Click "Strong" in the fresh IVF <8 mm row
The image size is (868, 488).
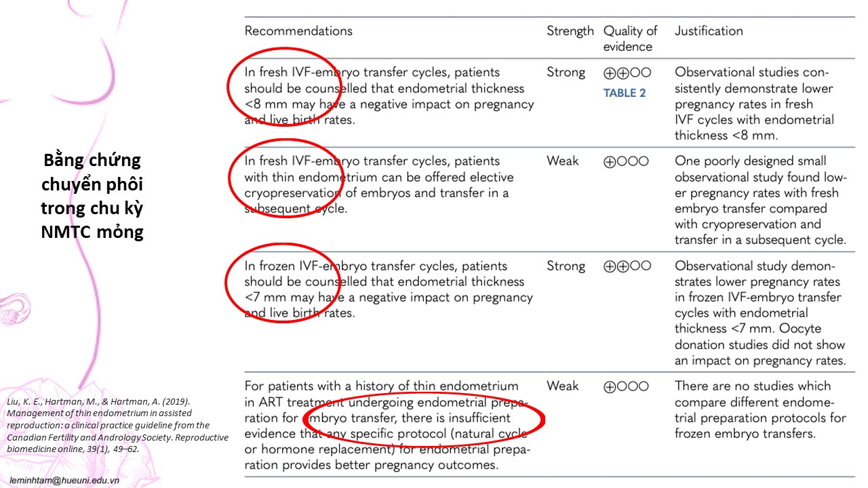pos(566,73)
